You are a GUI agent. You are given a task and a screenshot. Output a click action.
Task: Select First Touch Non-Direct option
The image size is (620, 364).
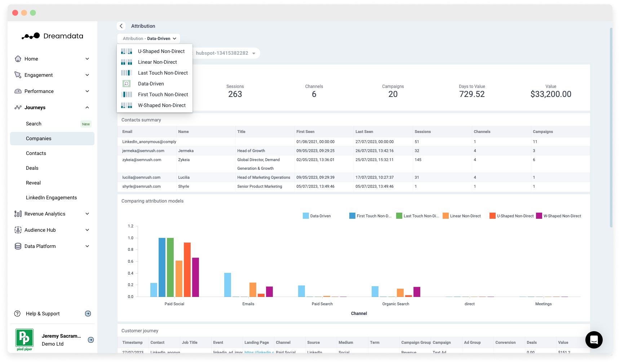pos(155,94)
